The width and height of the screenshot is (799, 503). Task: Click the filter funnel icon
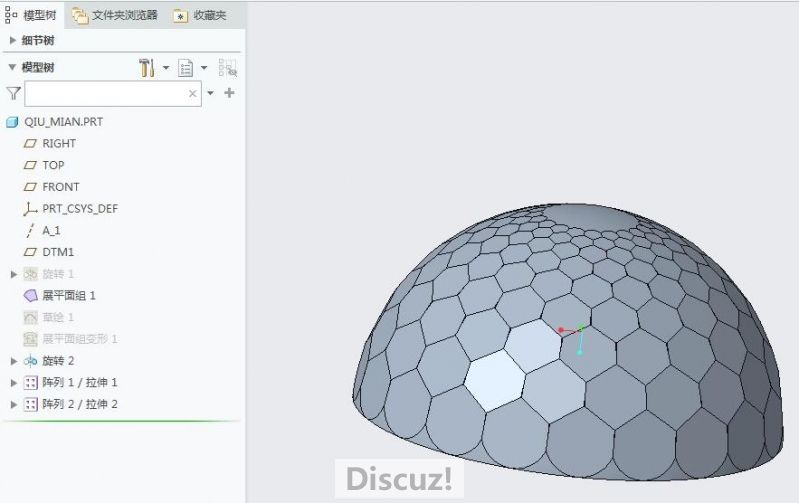[x=13, y=93]
